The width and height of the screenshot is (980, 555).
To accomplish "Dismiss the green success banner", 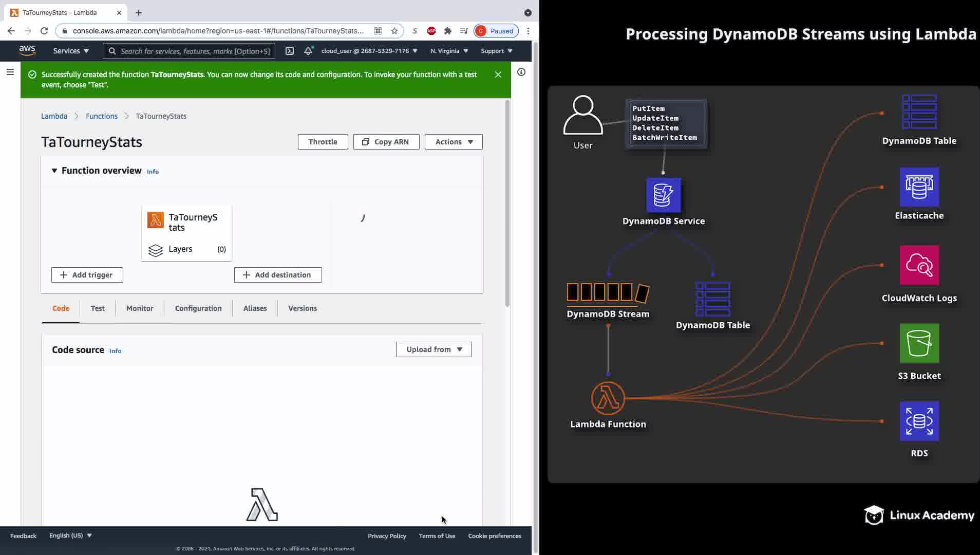I will click(498, 75).
